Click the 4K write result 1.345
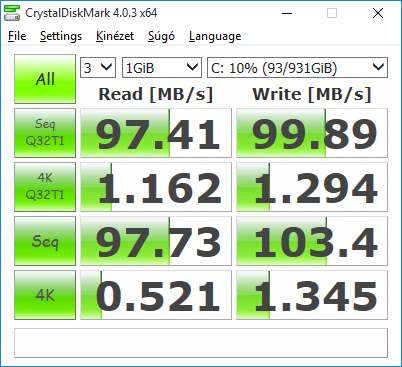 pos(312,295)
